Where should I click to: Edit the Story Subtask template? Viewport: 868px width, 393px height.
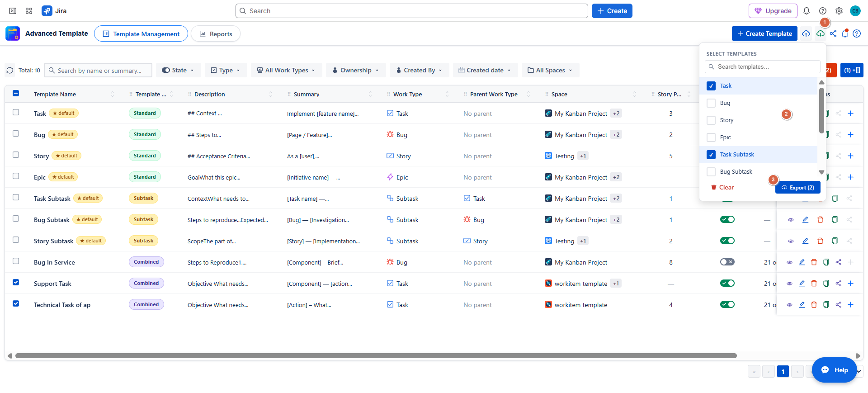(805, 241)
